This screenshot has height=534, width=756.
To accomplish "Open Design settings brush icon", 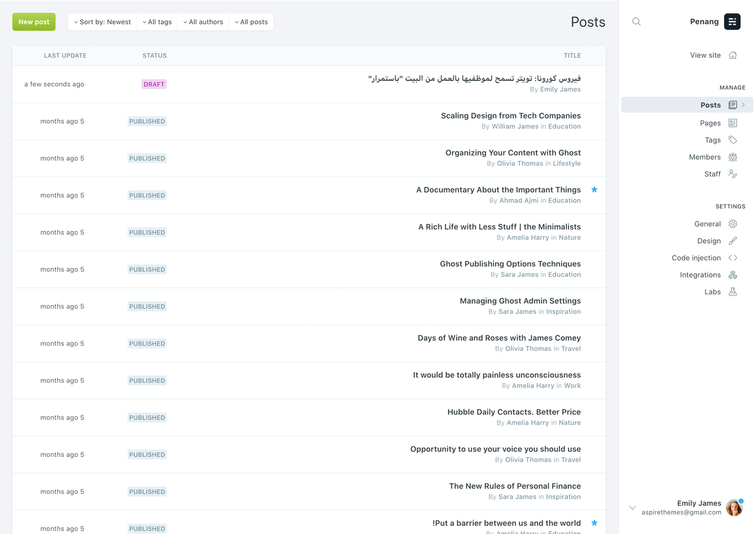I will point(733,241).
